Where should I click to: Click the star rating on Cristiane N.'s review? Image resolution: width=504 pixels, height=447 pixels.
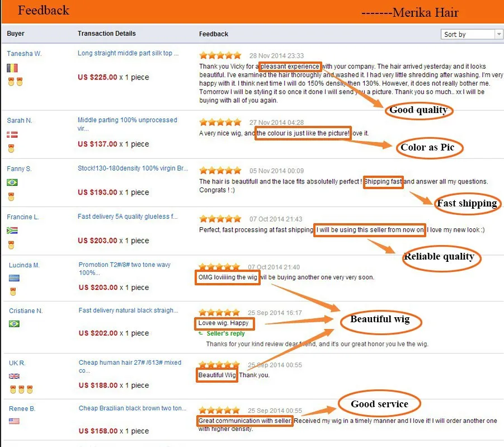pos(219,312)
